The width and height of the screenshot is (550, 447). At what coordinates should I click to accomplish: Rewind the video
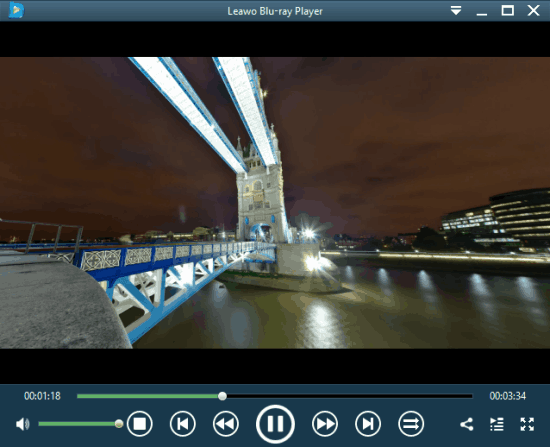coord(226,424)
